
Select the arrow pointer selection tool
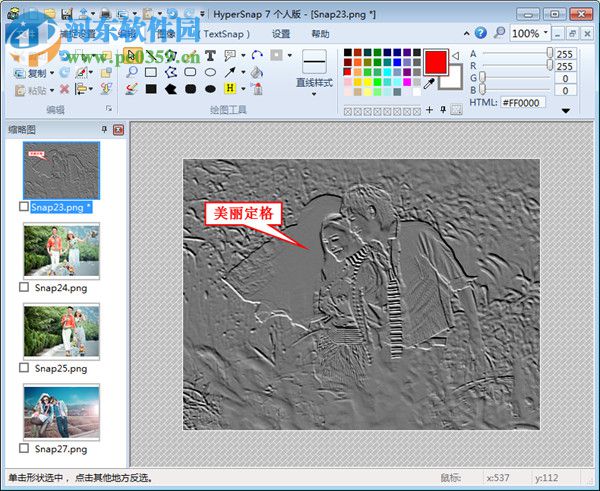(132, 56)
